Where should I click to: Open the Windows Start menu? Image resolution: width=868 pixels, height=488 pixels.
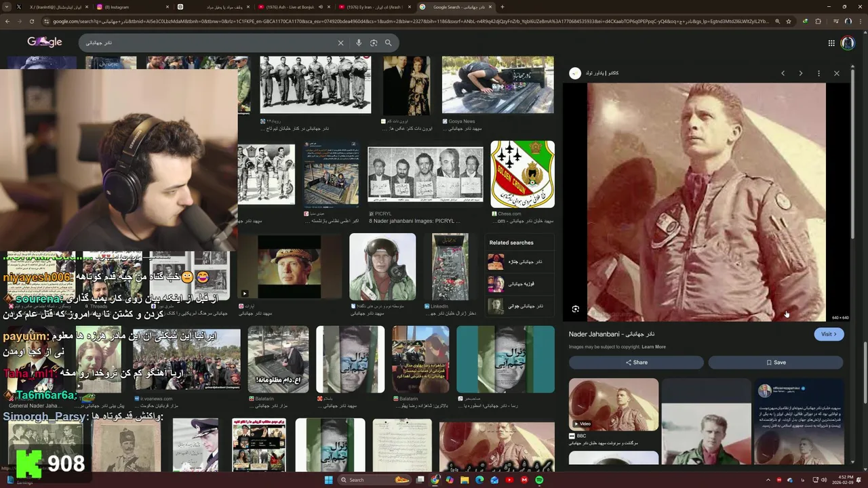click(x=329, y=480)
